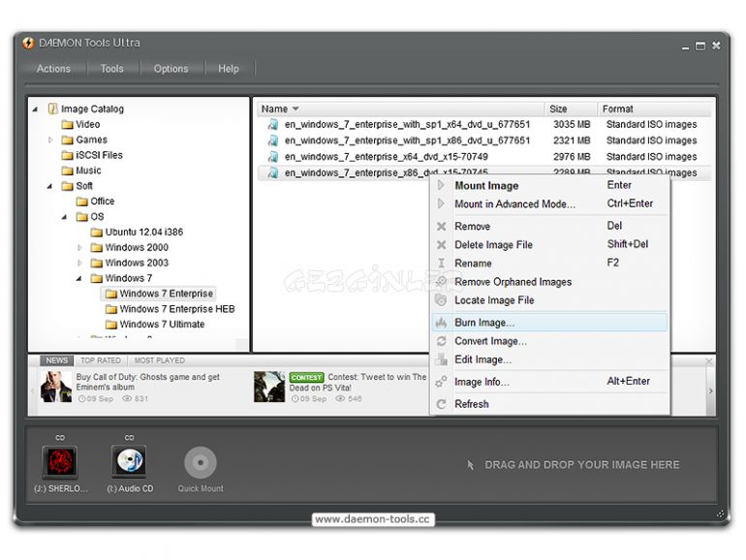Show next news items with right arrow

[x=711, y=390]
